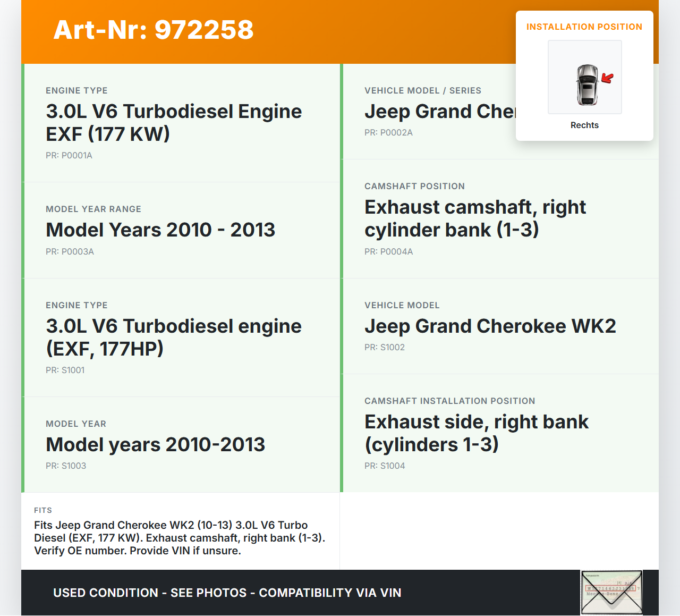Click the PR: P0001A code
This screenshot has width=680, height=616.
click(69, 156)
